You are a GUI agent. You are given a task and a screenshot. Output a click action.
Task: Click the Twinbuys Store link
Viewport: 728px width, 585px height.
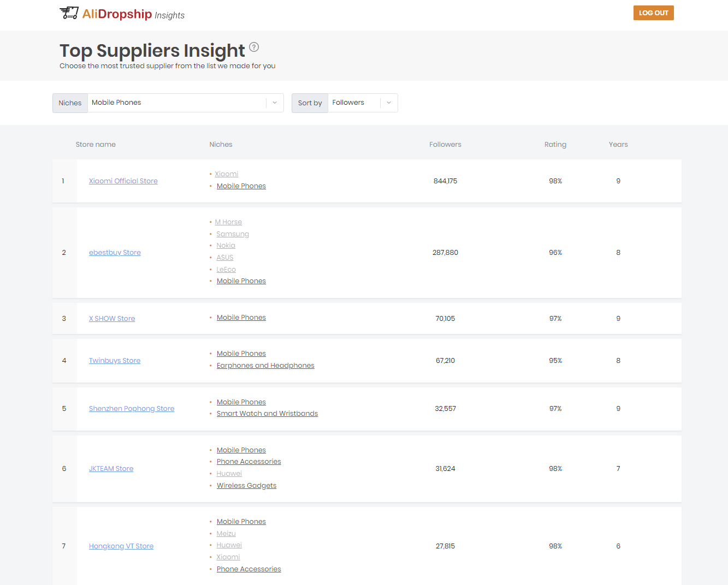114,360
